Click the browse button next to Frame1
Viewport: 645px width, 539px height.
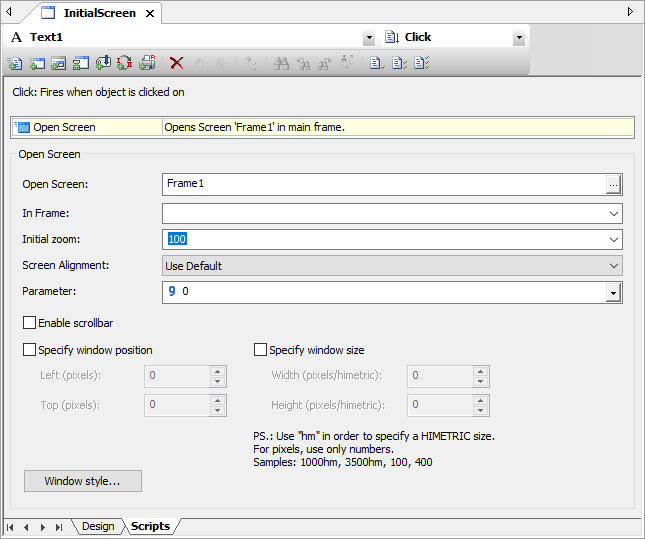(614, 184)
